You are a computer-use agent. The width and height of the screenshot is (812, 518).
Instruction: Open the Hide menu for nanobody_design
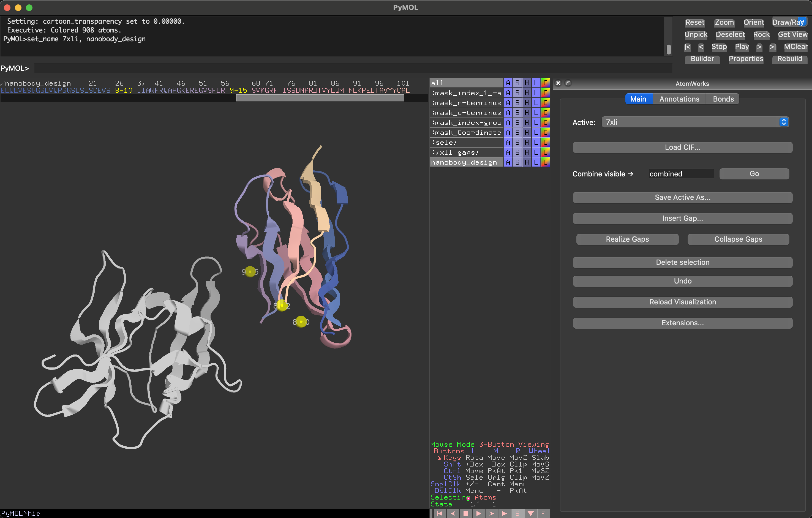click(526, 162)
